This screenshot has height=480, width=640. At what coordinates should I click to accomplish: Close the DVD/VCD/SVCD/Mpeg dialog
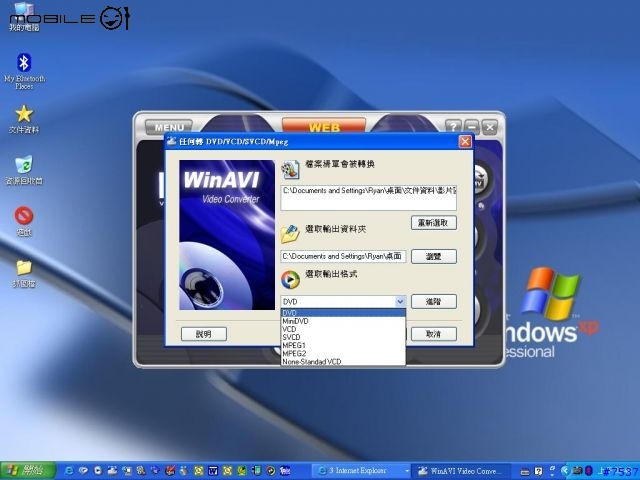click(x=465, y=142)
